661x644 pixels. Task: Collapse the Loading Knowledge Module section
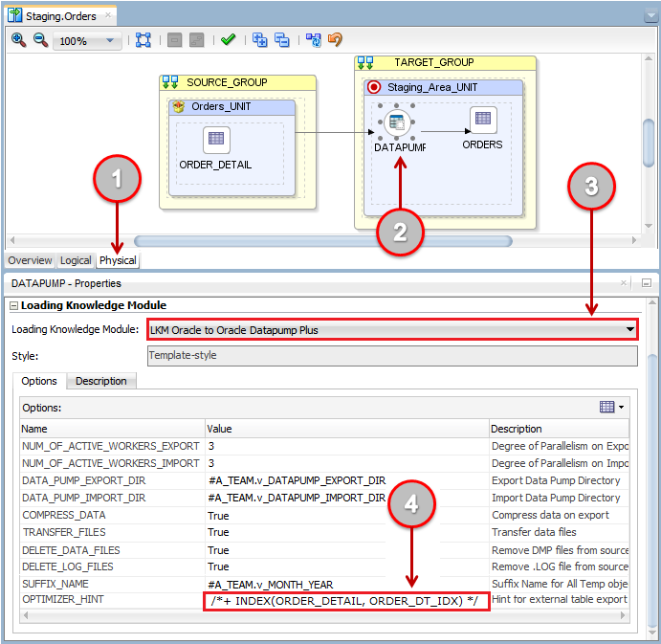point(13,306)
